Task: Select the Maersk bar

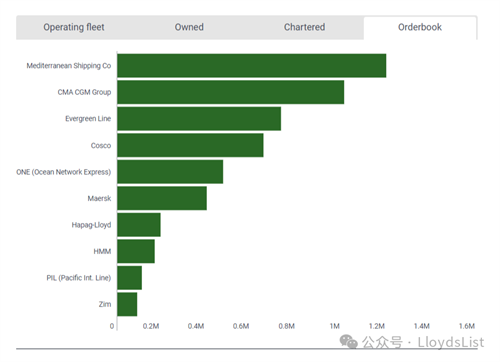Action: click(x=162, y=198)
